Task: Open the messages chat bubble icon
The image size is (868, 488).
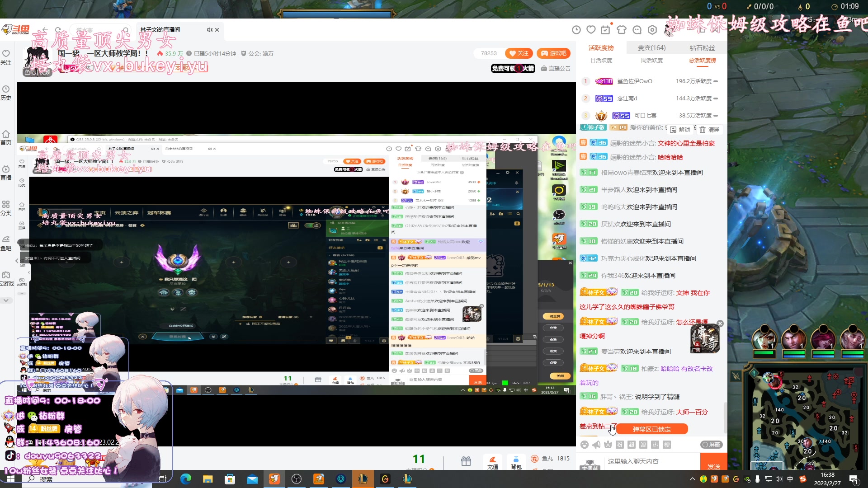Action: tap(637, 30)
